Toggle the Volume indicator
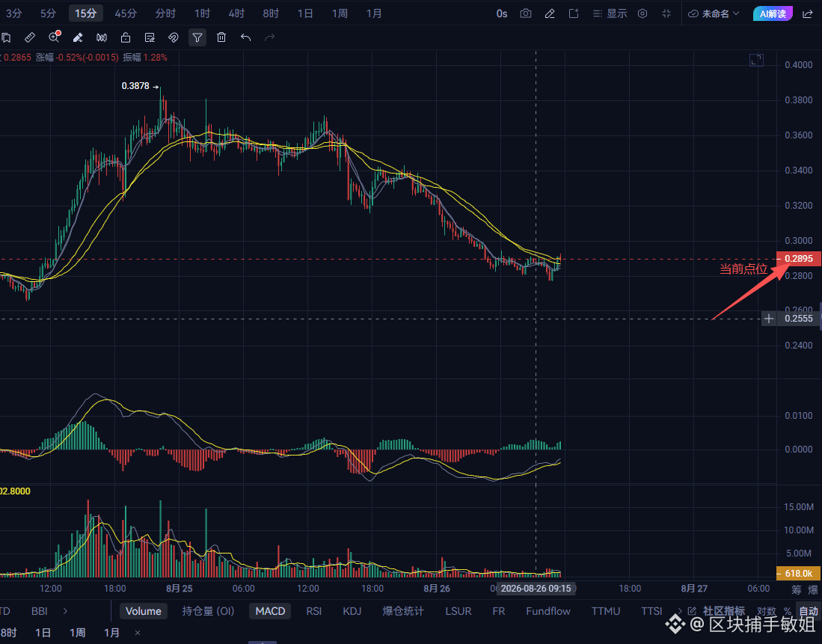Screen dimensions: 822x644 (x=143, y=612)
